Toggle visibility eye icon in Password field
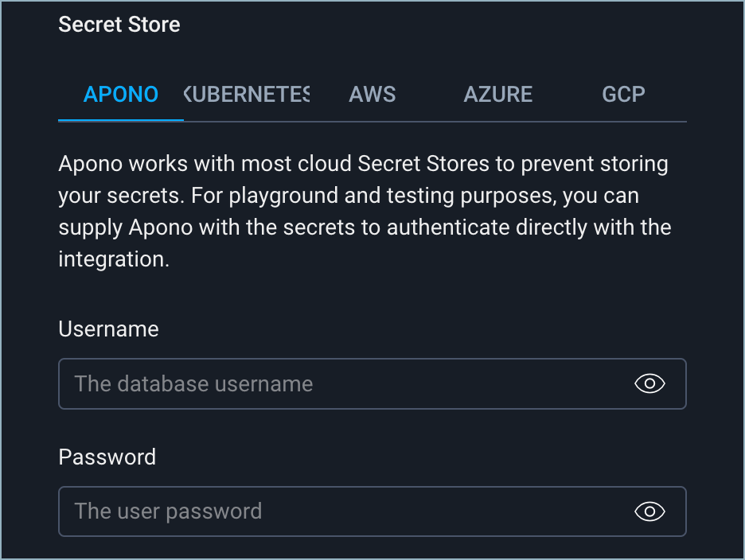Viewport: 745px width, 560px height. (x=649, y=511)
